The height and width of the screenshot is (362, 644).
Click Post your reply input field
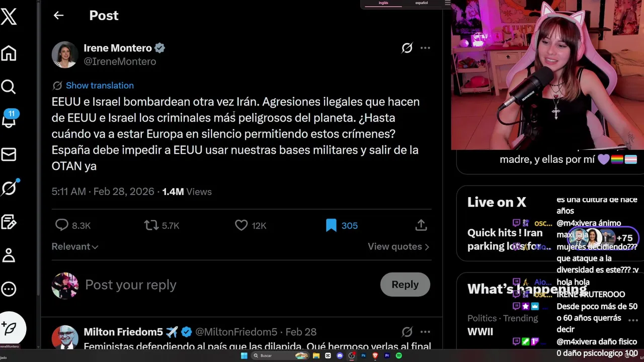pos(229,285)
